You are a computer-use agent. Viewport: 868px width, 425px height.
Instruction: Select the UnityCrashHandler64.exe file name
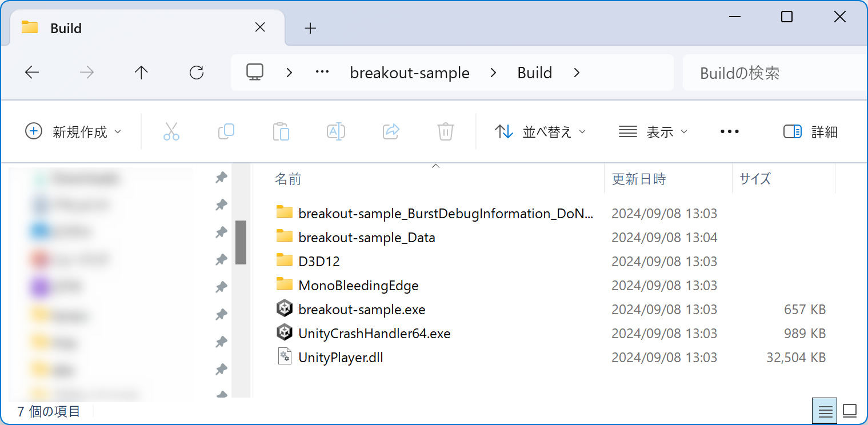tap(374, 334)
